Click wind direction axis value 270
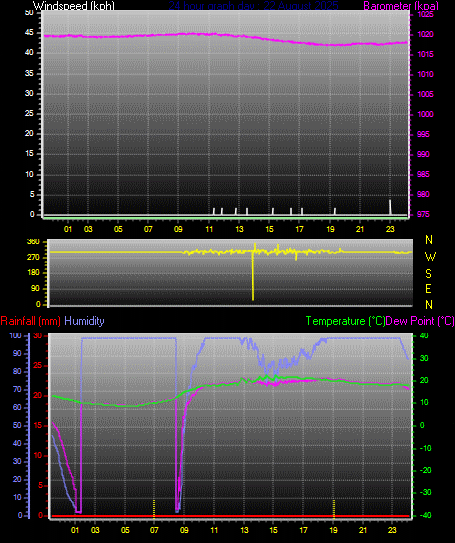The image size is (455, 543). point(33,257)
